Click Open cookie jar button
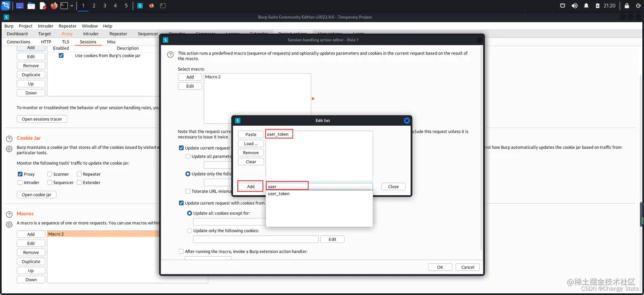 coord(37,194)
